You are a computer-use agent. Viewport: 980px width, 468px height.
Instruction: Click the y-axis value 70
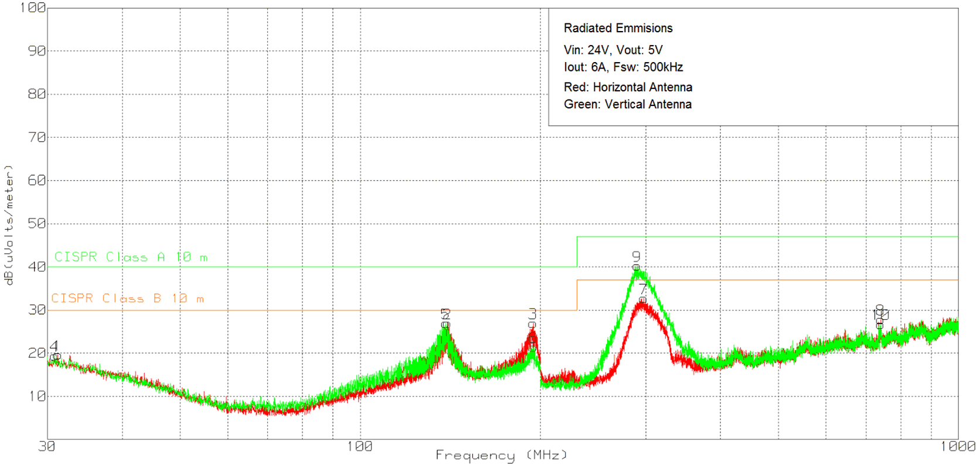tap(36, 137)
